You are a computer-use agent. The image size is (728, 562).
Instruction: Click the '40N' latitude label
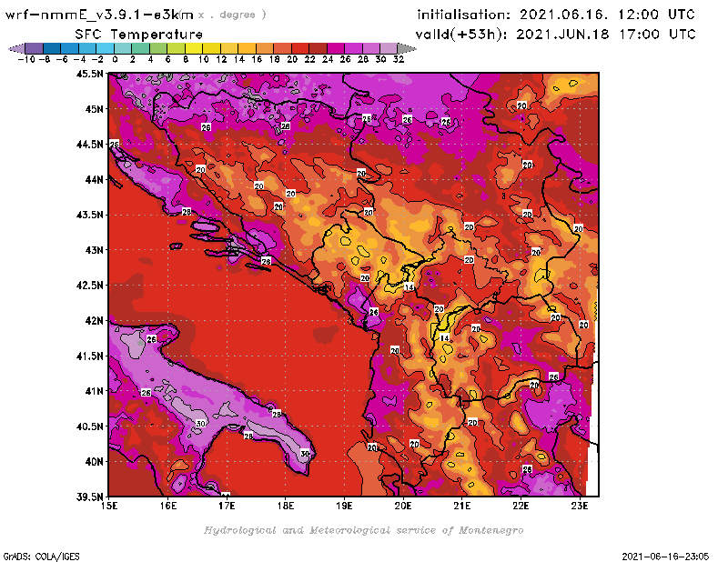94,462
